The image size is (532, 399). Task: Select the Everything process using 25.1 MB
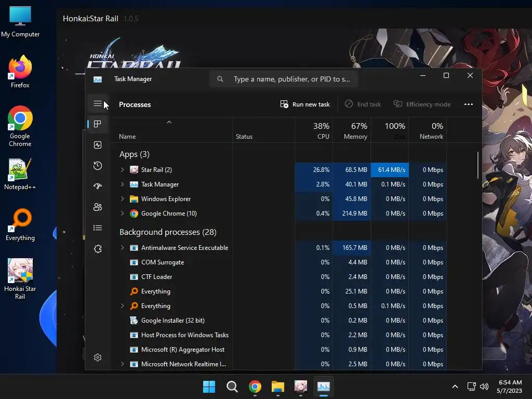click(279, 291)
